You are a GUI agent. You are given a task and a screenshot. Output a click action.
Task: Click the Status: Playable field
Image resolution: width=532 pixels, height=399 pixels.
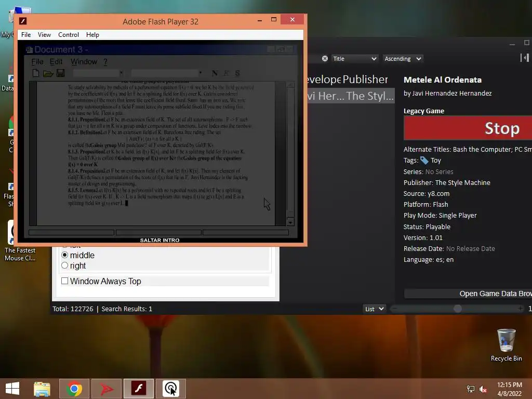427,227
